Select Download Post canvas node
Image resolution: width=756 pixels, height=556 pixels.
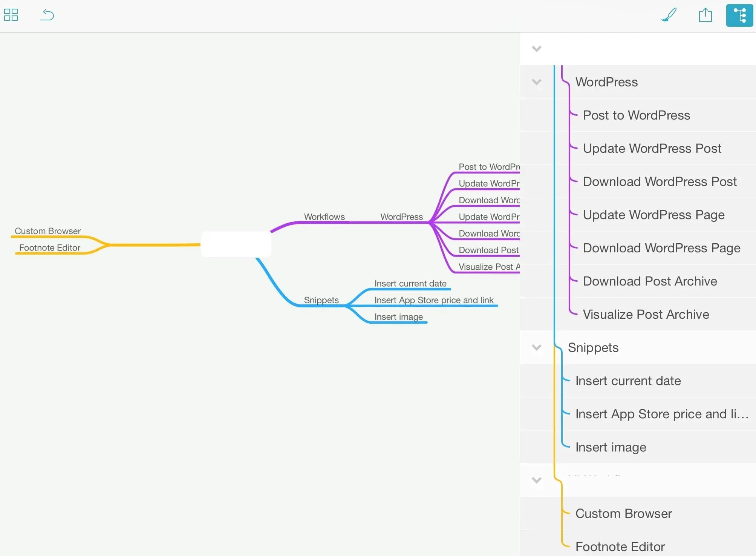[x=488, y=250]
